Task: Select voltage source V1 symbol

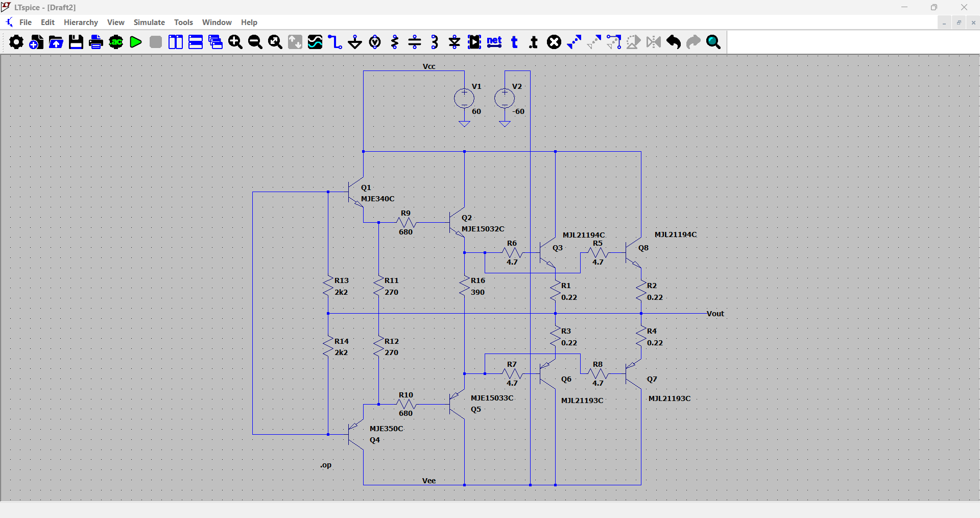Action: (464, 98)
